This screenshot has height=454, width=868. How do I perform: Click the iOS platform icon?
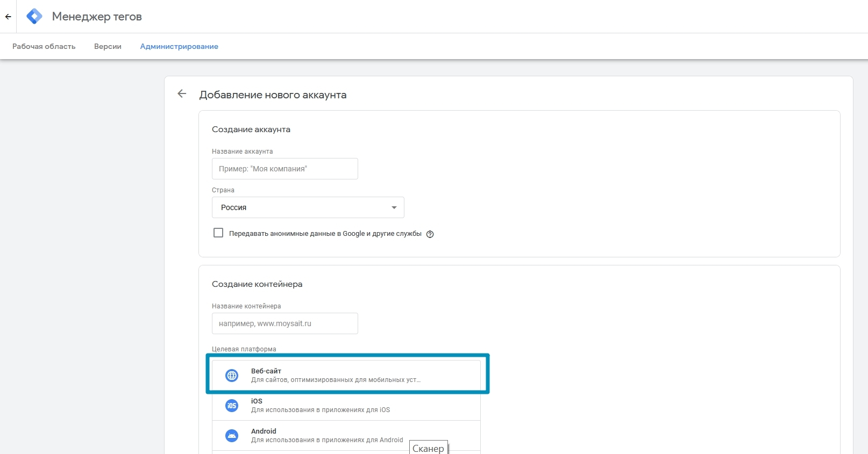click(x=232, y=406)
